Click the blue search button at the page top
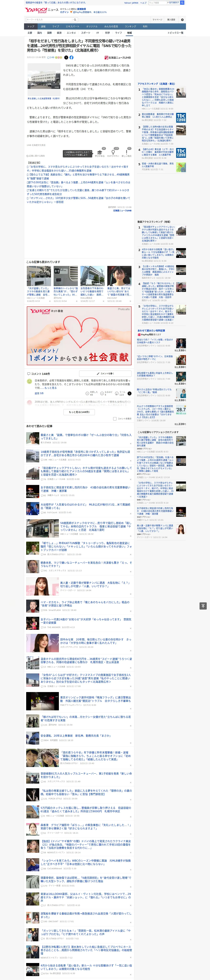210x980 pixels. (182, 3)
